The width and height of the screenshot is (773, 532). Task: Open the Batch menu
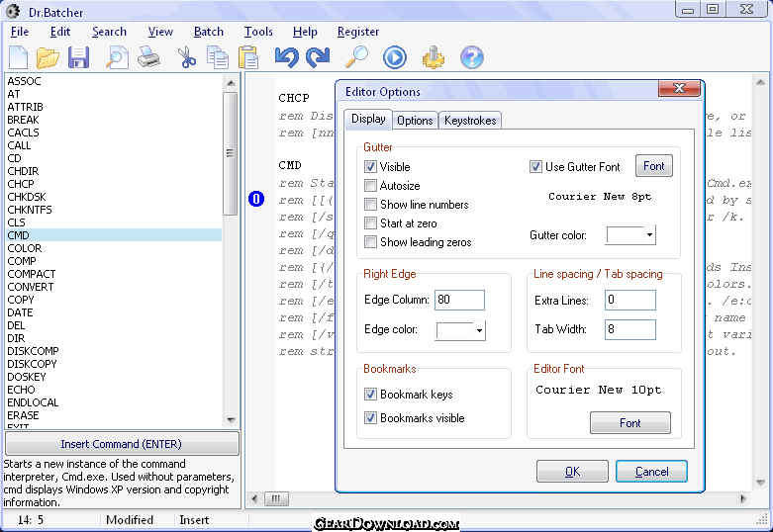(209, 32)
